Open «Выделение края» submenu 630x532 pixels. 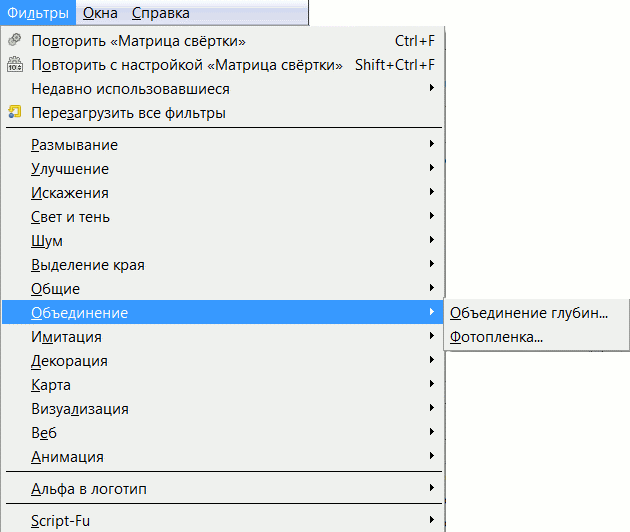pyautogui.click(x=88, y=265)
